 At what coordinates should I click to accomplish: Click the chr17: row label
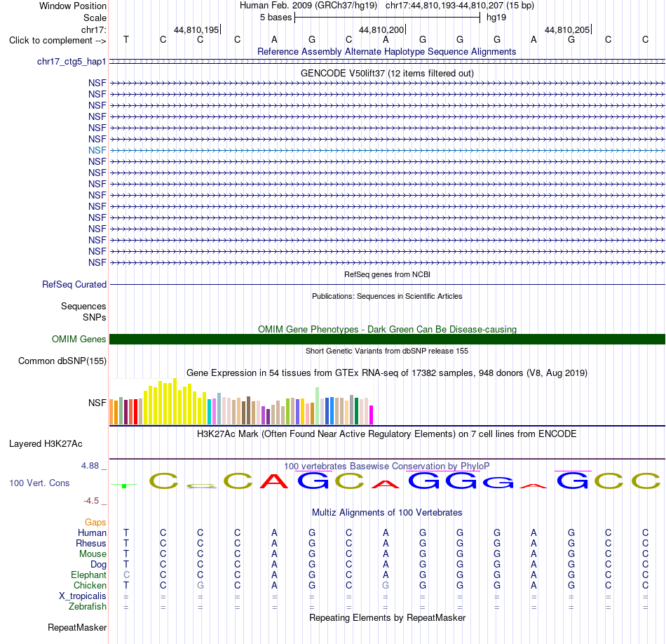click(94, 29)
